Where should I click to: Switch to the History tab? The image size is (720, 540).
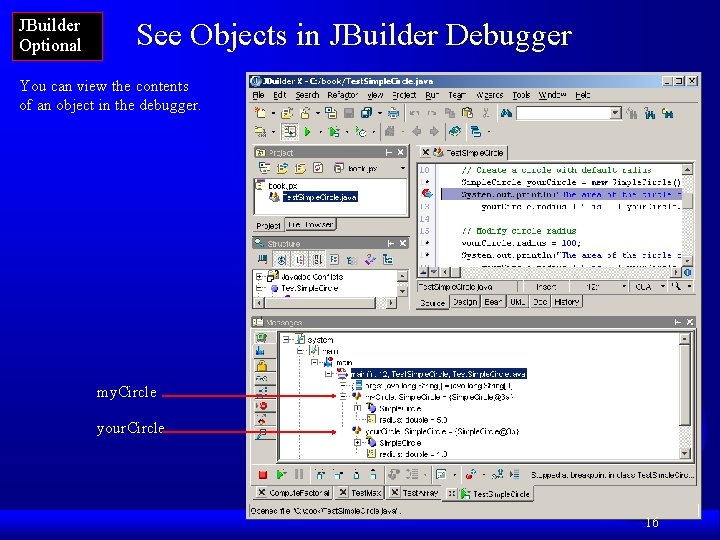(x=567, y=302)
